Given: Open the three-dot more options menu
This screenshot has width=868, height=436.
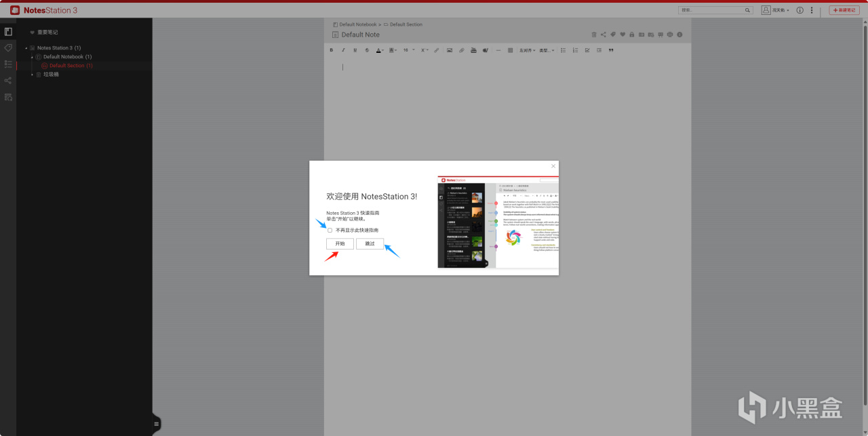Looking at the screenshot, I should (812, 10).
